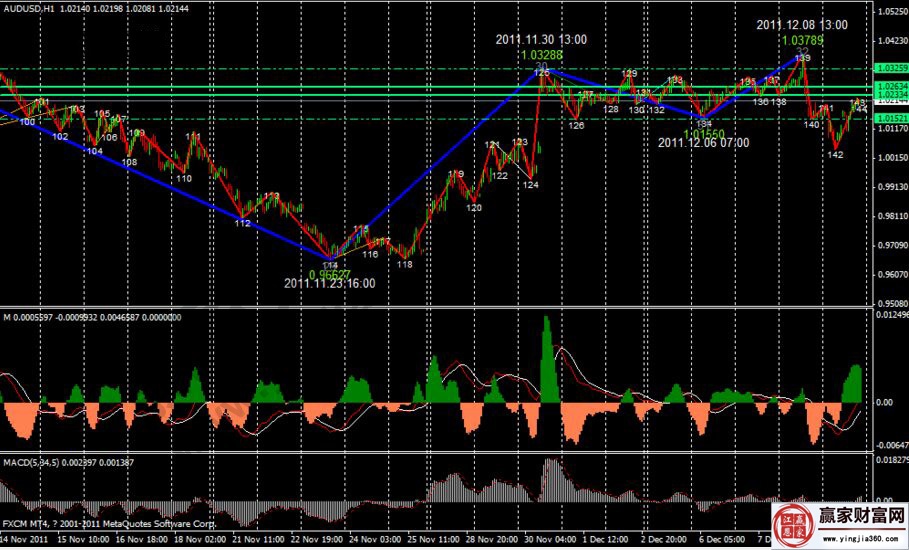Select the 1.03789 high price label

point(802,40)
